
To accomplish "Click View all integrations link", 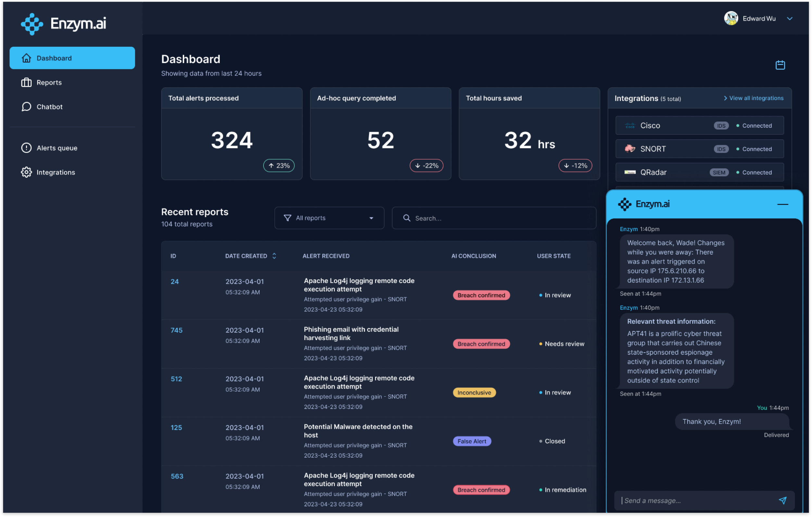I will (753, 98).
